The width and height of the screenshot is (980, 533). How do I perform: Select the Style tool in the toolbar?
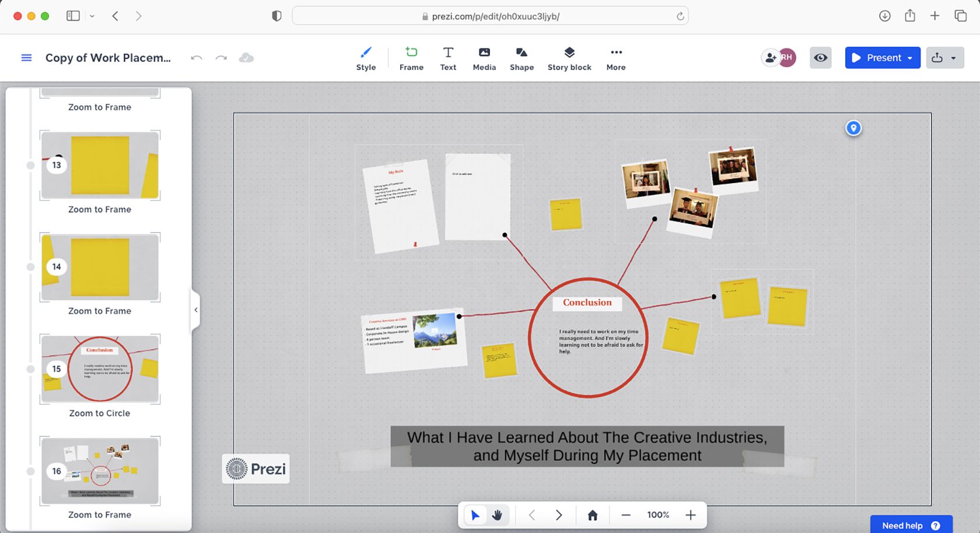point(366,58)
